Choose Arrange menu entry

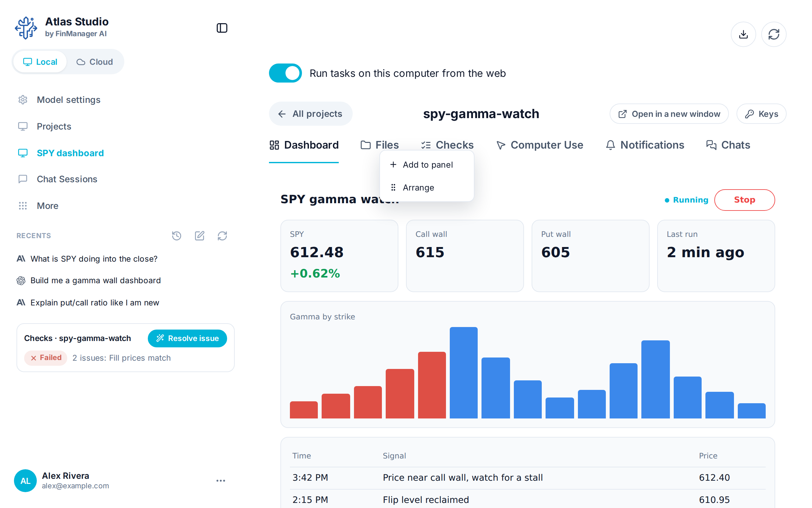point(427,187)
